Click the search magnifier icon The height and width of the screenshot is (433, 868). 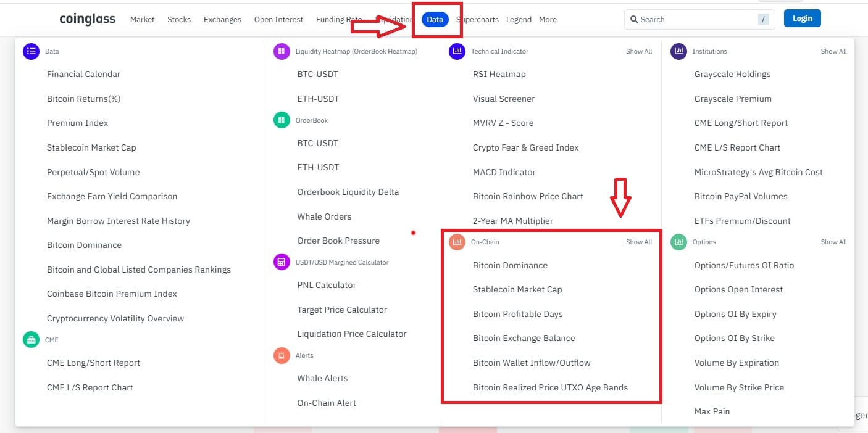[x=634, y=19]
